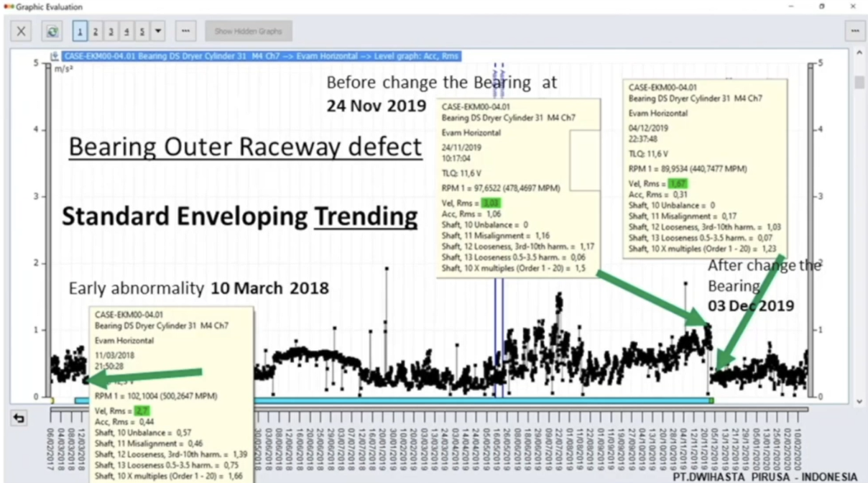
Task: Open the far-right three-dots options button
Action: (854, 32)
